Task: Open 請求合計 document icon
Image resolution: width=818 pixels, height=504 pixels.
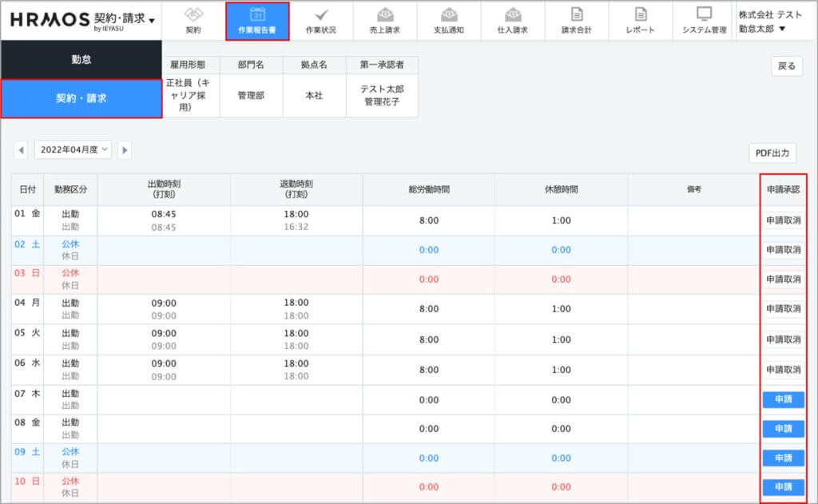Action: [577, 14]
